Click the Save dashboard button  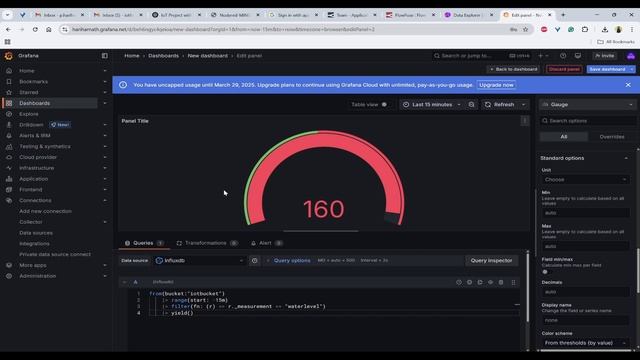click(607, 69)
